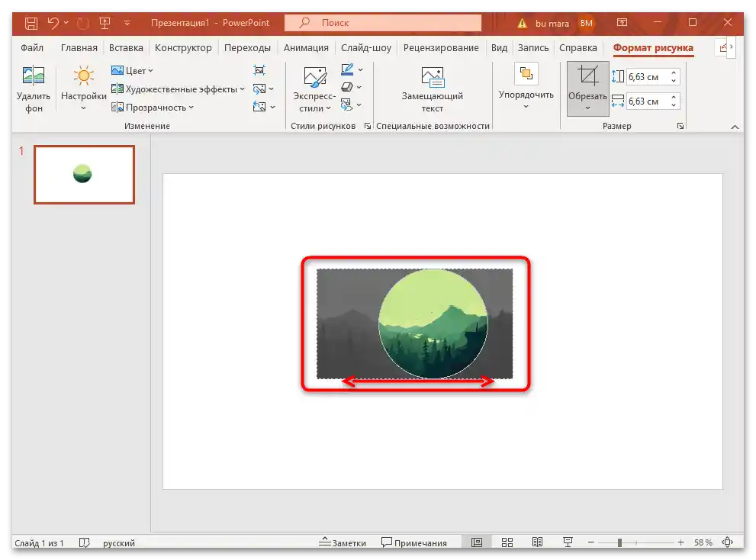The width and height of the screenshot is (756, 560).
Task: Click Удалить фон (Remove Background) button
Action: (34, 88)
